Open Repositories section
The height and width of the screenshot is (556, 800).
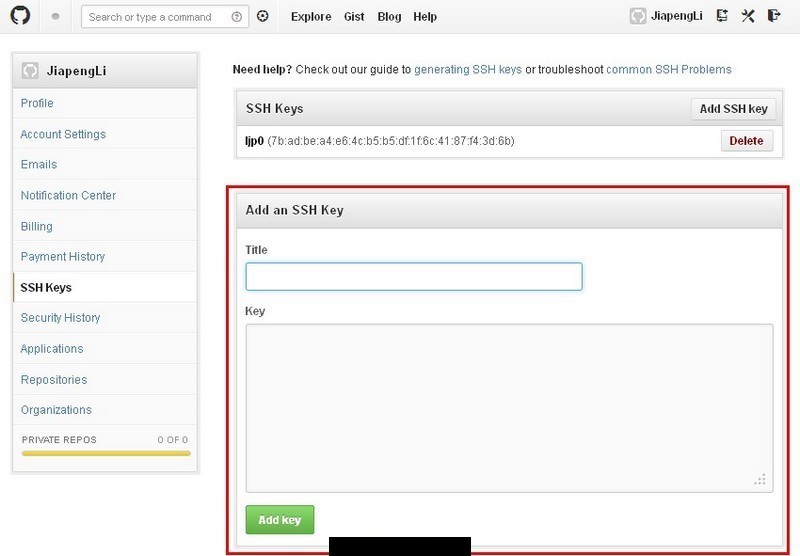coord(105,380)
